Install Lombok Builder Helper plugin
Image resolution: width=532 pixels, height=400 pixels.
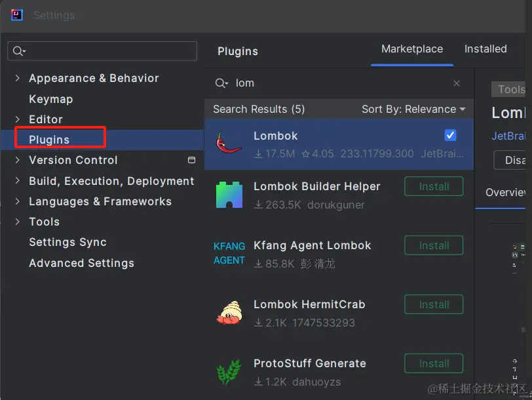coord(434,186)
